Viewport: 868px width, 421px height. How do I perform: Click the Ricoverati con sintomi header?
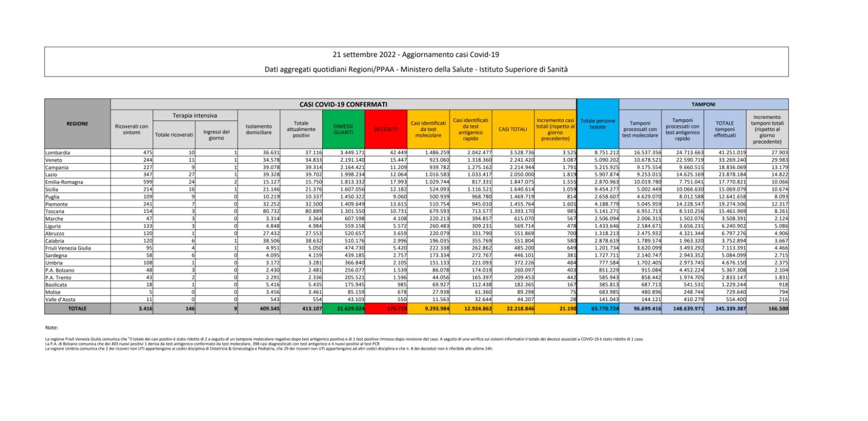(x=131, y=129)
